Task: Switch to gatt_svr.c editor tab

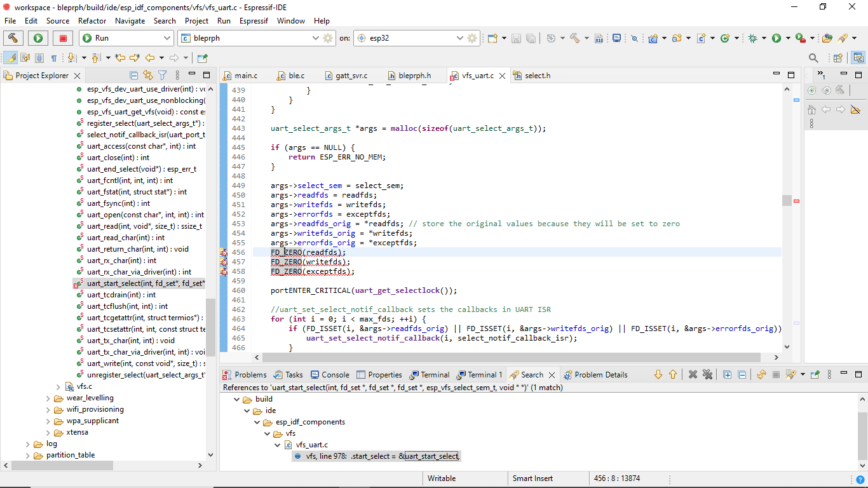Action: pos(346,76)
